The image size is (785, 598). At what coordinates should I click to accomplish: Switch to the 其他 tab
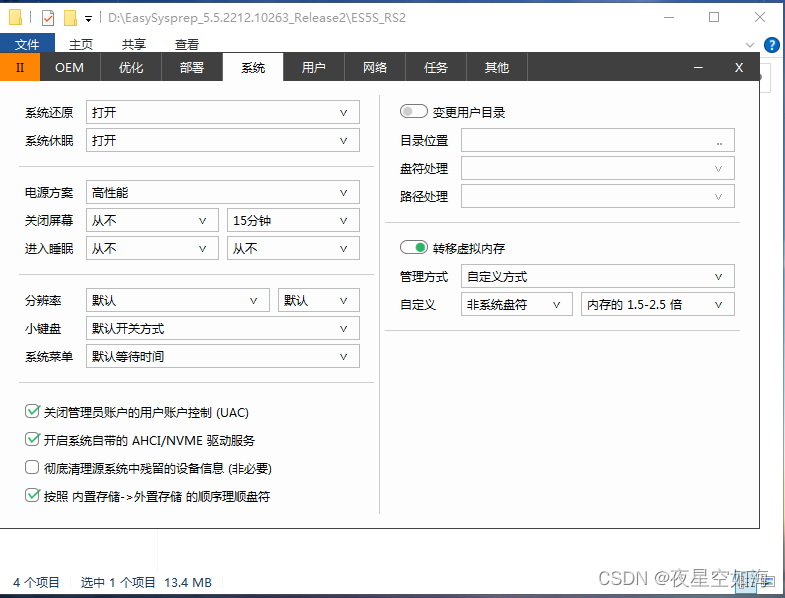click(497, 67)
